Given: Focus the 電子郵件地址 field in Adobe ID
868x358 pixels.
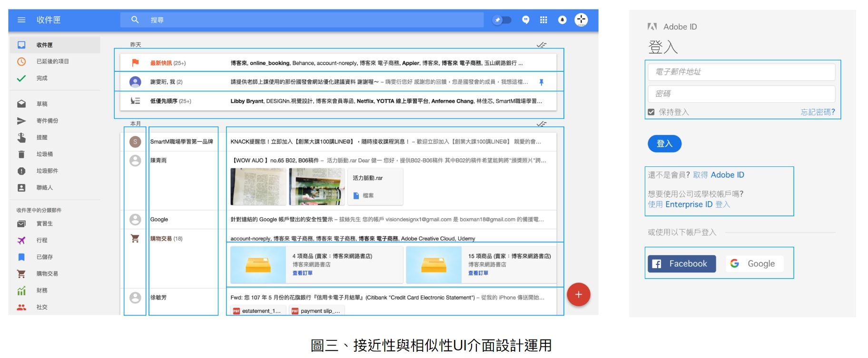Looking at the screenshot, I should tap(741, 72).
